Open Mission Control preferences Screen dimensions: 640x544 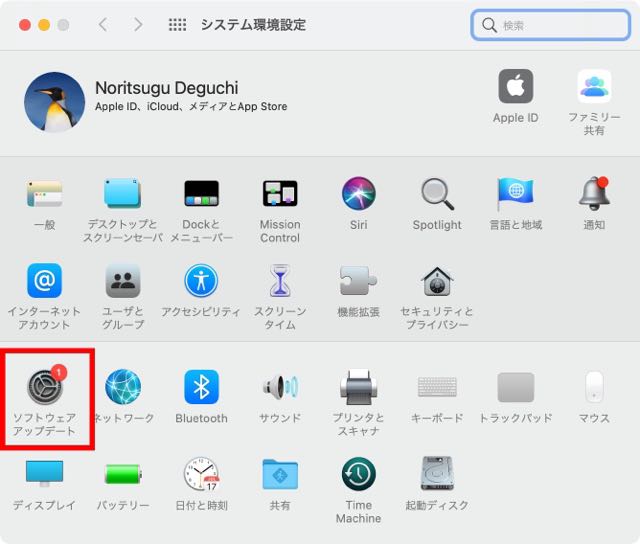tap(280, 193)
